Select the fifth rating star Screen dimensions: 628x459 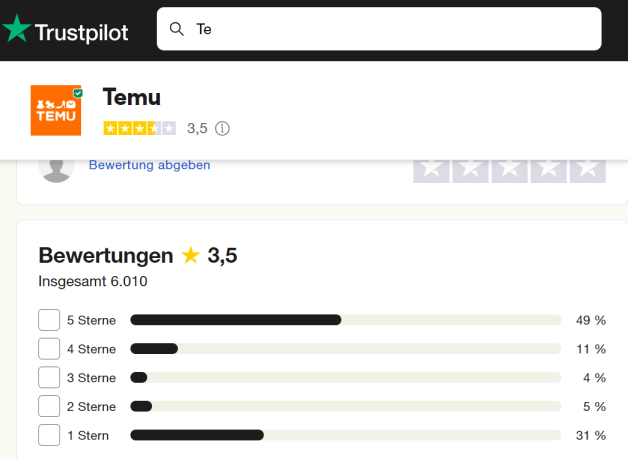pyautogui.click(x=588, y=167)
